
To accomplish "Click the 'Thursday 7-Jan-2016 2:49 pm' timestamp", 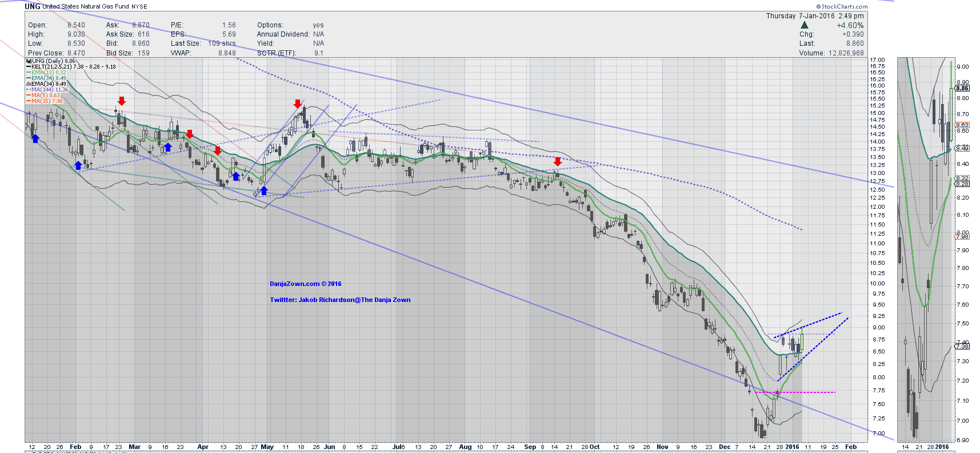I will 815,16.
